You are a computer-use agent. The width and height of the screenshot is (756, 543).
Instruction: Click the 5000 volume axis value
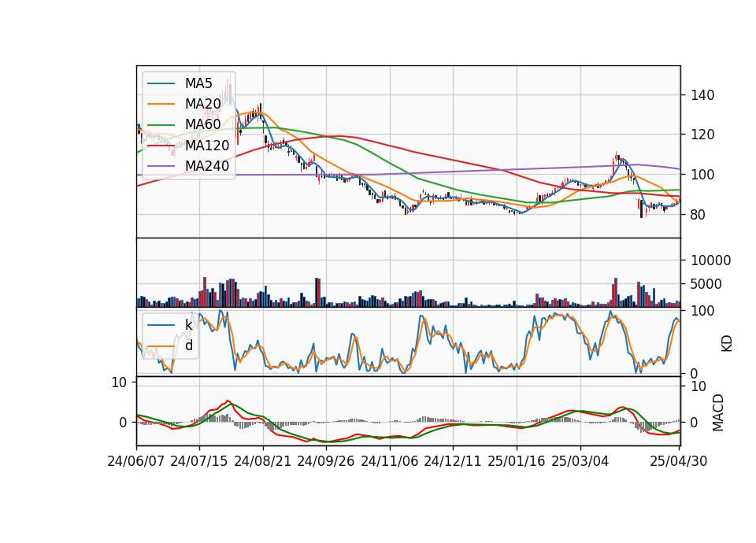[x=706, y=284]
